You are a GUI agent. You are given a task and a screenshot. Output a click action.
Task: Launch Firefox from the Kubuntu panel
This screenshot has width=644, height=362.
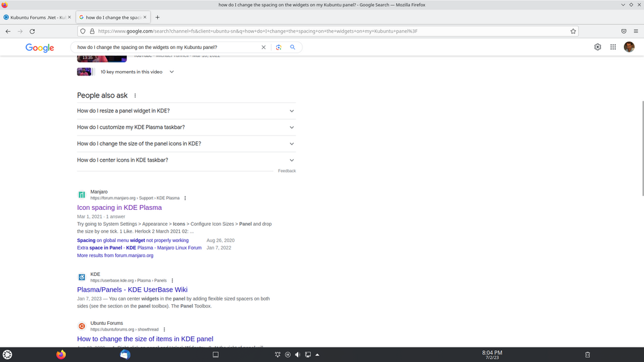(60, 354)
